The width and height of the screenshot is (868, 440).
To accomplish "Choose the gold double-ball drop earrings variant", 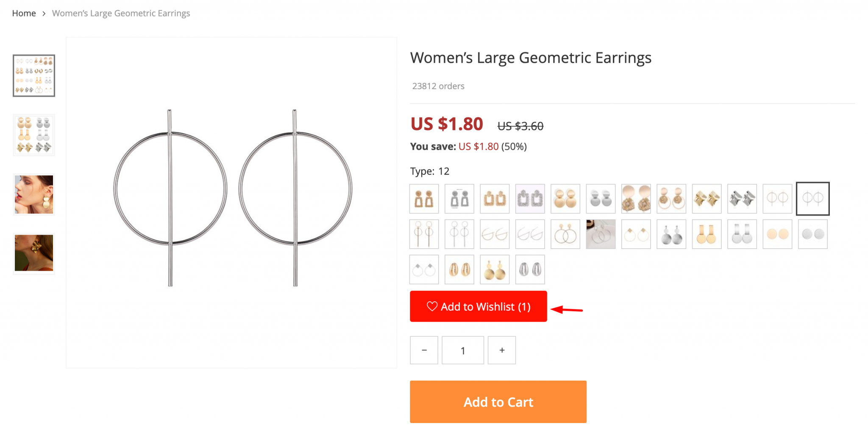I will (565, 199).
